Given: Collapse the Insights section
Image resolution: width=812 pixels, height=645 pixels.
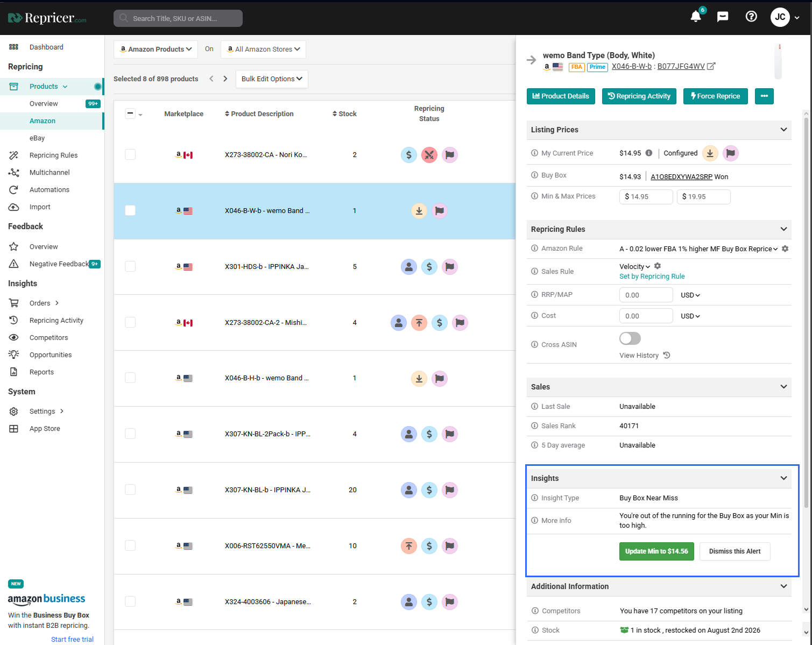Looking at the screenshot, I should pyautogui.click(x=783, y=478).
